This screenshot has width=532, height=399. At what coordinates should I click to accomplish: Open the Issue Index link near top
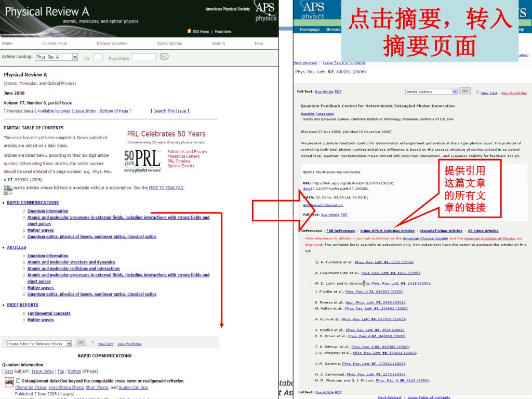click(x=85, y=111)
